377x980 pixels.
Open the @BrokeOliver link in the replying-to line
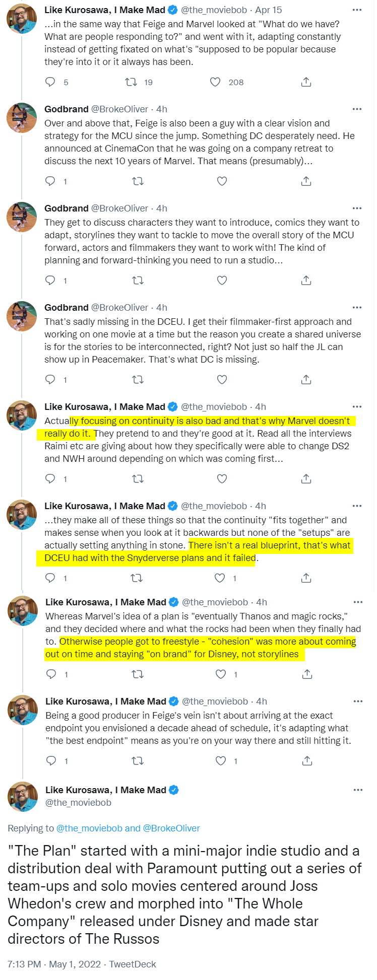[x=171, y=828]
